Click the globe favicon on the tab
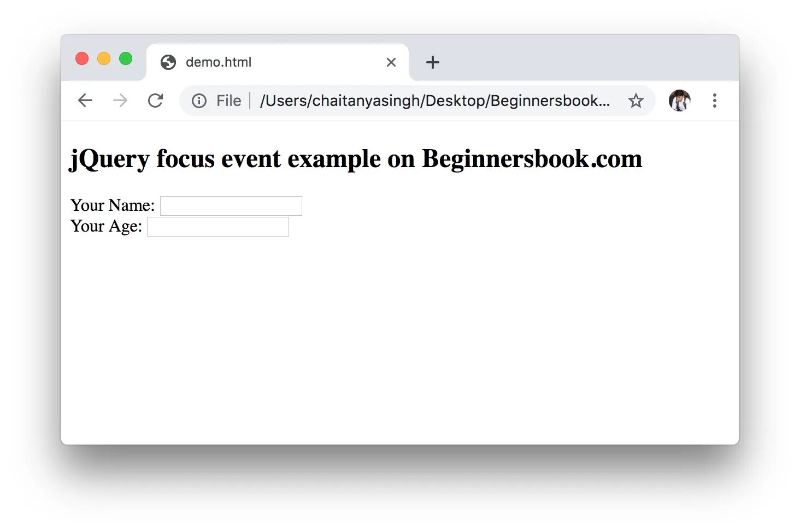Viewport: 800px width, 532px height. coord(168,62)
